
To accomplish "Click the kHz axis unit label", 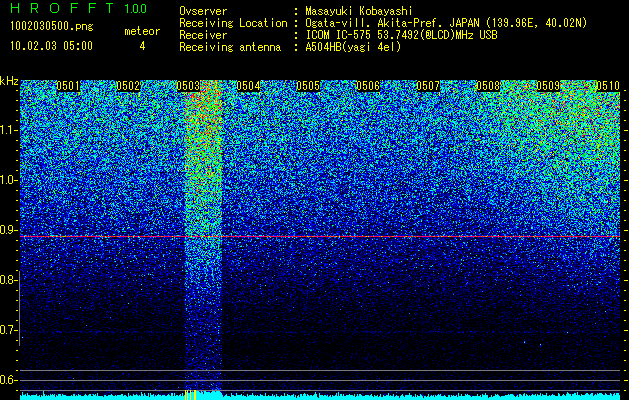I will 9,81.
